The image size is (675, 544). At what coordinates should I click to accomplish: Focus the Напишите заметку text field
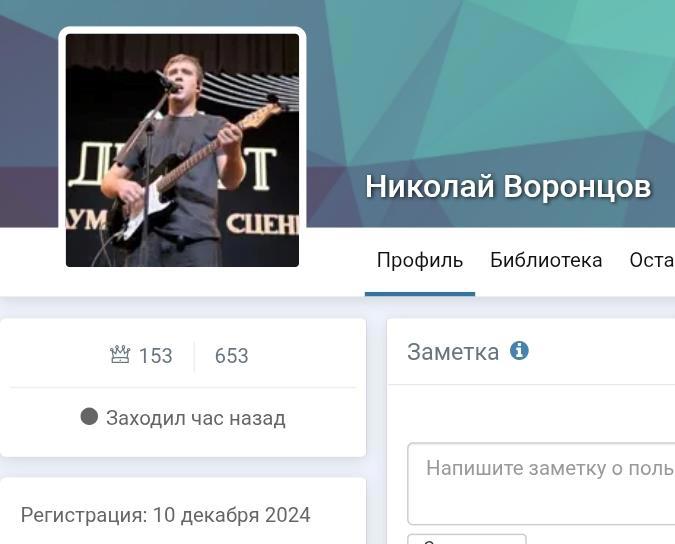tap(541, 483)
